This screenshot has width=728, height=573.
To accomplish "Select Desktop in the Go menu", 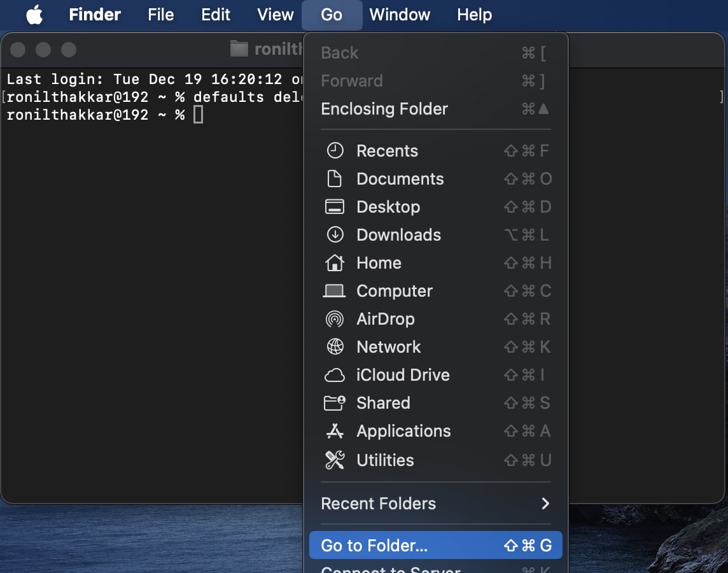I will pyautogui.click(x=435, y=207).
